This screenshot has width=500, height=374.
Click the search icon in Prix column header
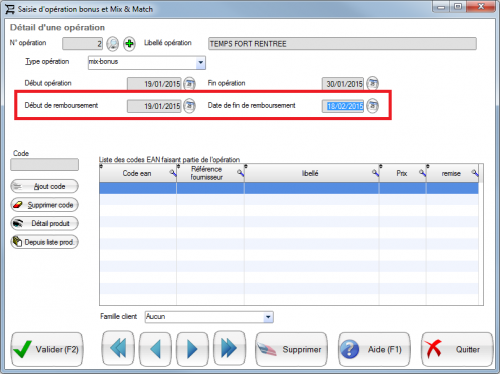pos(422,173)
